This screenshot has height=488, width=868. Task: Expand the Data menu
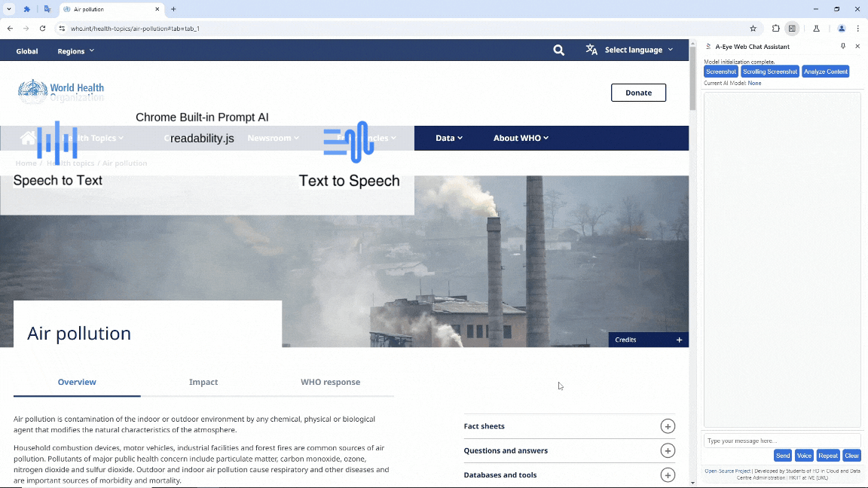pyautogui.click(x=449, y=138)
